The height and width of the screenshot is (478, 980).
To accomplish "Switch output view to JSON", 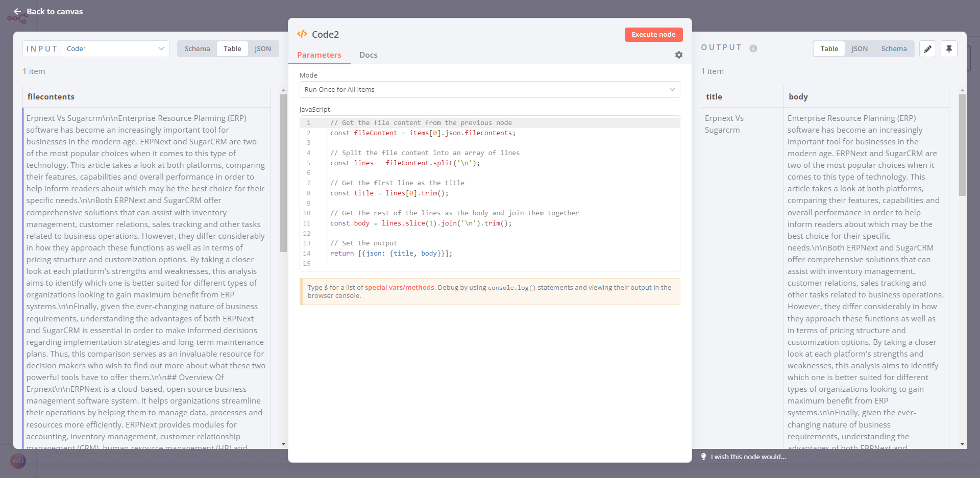I will pyautogui.click(x=859, y=49).
